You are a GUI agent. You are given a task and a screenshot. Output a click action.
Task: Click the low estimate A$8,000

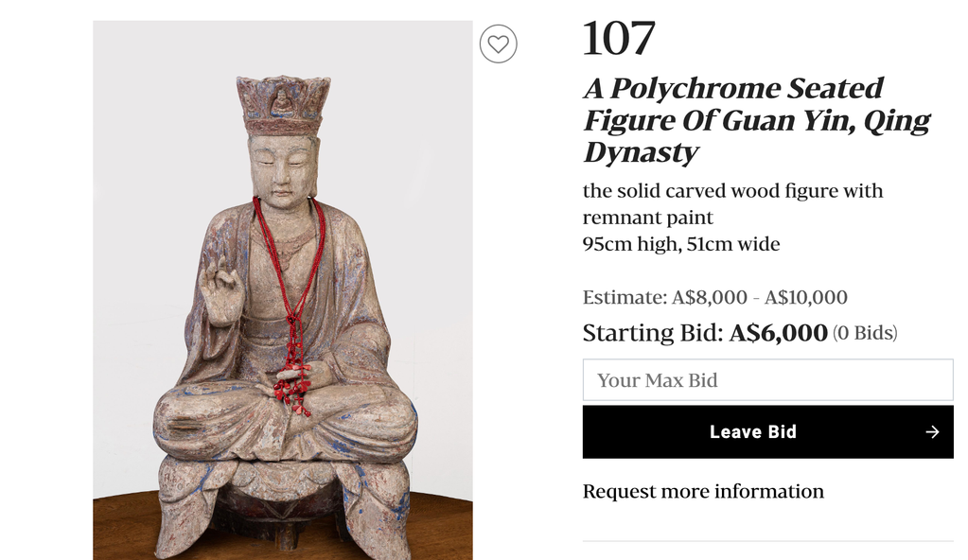pos(710,298)
